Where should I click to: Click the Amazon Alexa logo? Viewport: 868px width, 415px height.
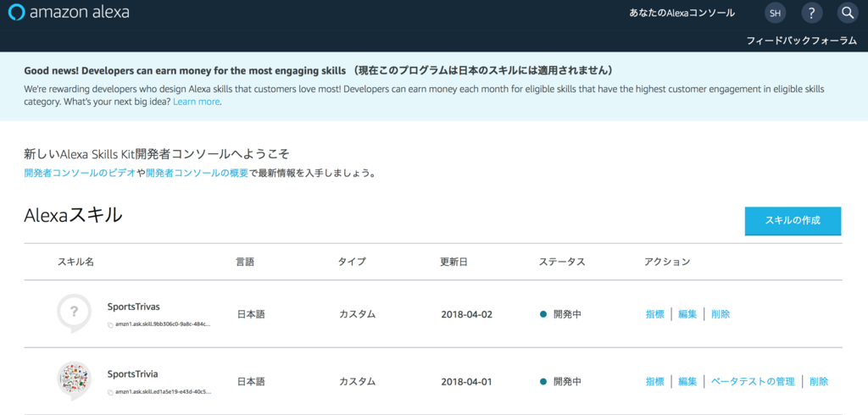pyautogui.click(x=70, y=13)
